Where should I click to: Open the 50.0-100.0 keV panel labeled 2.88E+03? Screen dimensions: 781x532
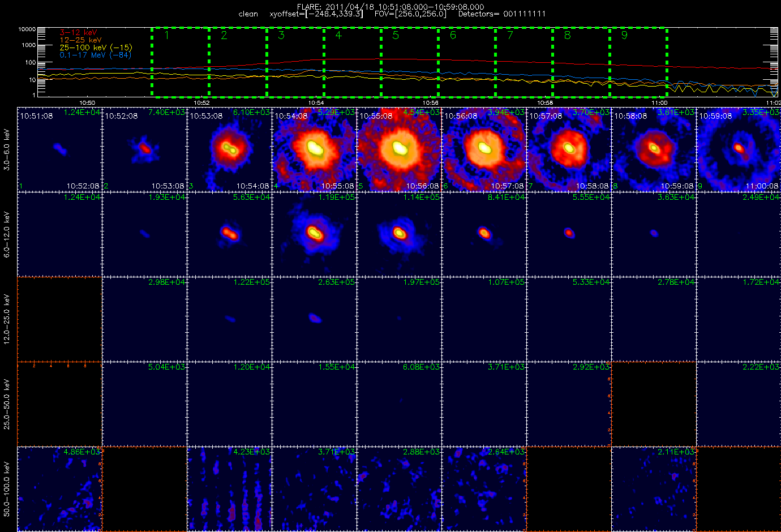click(399, 488)
